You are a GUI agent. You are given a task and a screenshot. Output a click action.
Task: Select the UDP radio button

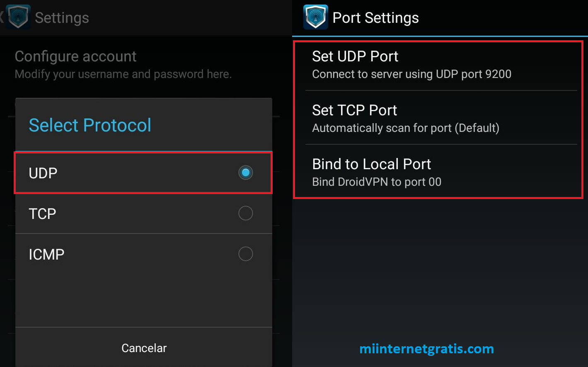(246, 173)
